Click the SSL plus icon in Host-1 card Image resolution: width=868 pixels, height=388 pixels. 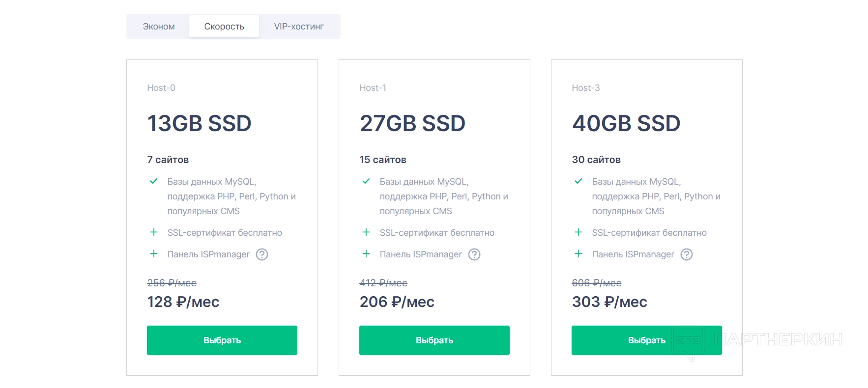pyautogui.click(x=366, y=232)
